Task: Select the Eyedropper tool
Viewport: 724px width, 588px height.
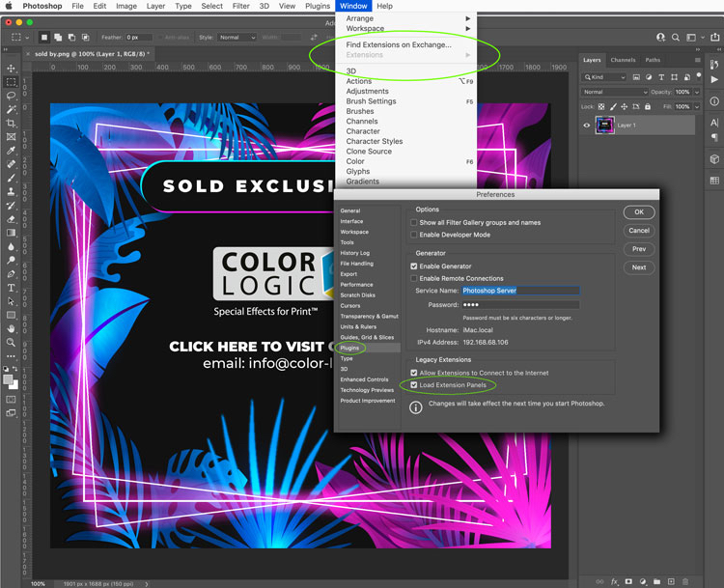Action: point(11,150)
